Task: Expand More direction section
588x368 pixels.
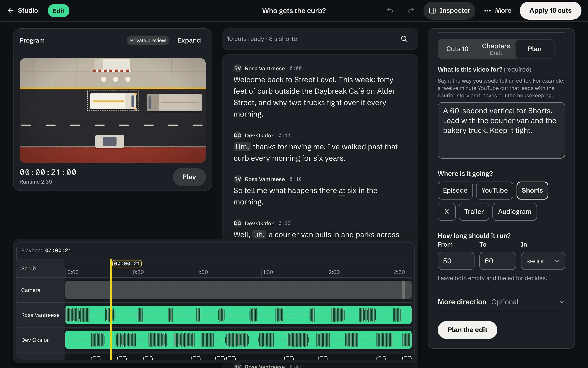Action: [x=501, y=302]
